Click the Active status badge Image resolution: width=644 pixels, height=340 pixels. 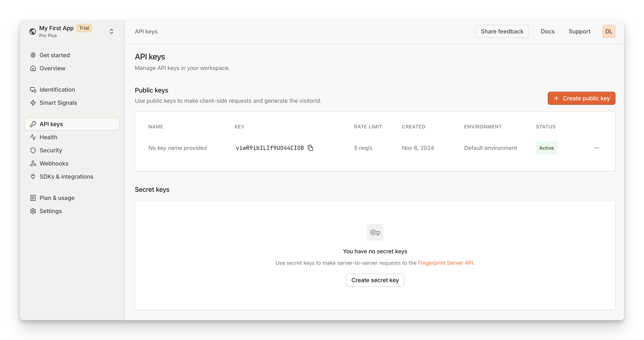(546, 148)
